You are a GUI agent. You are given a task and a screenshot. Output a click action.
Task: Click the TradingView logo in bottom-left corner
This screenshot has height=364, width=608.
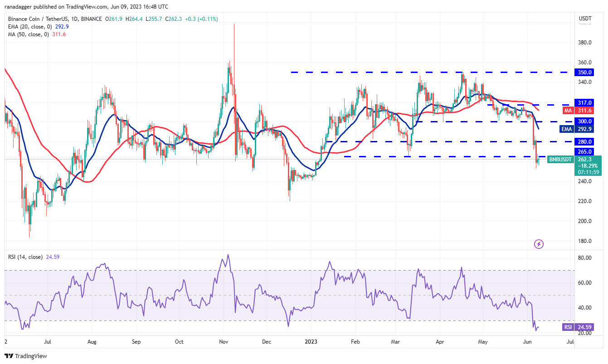[26, 356]
